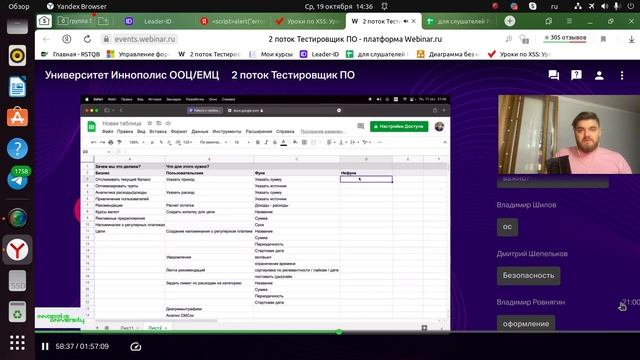Screen dimensions: 640x360
Task: Open Telegram from the dock
Action: coord(17,179)
